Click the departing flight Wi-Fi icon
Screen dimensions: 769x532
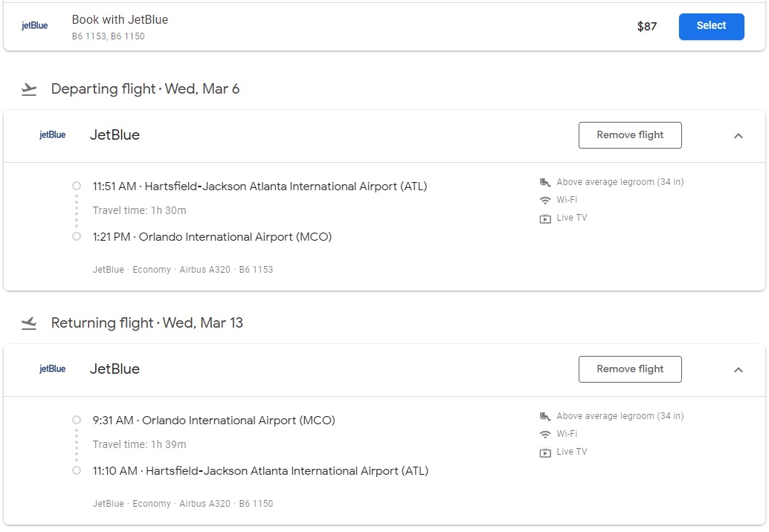[545, 200]
